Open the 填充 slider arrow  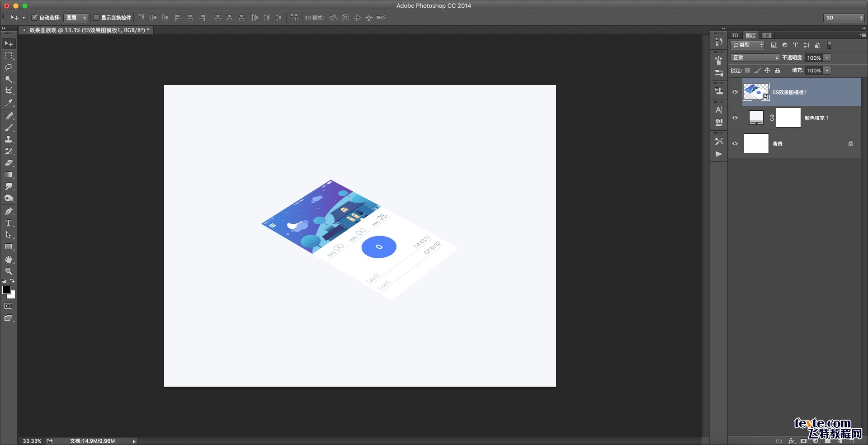point(827,71)
